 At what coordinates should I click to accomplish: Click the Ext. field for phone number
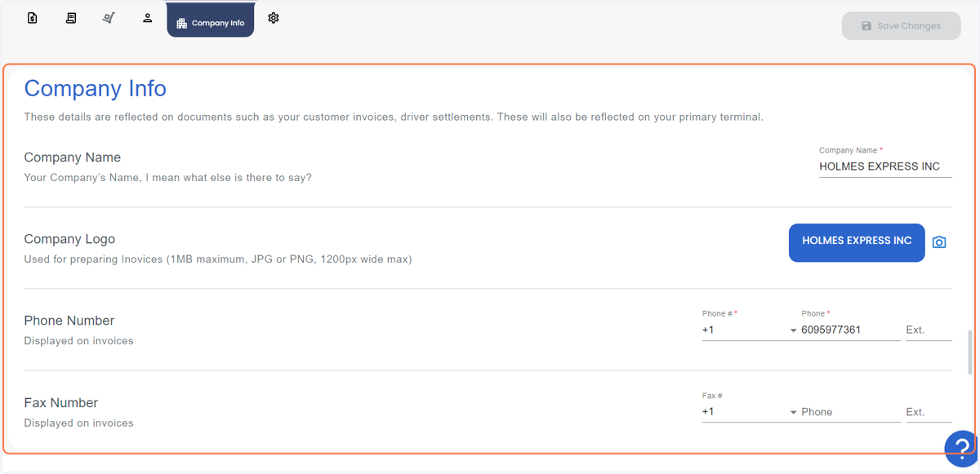[x=929, y=330]
